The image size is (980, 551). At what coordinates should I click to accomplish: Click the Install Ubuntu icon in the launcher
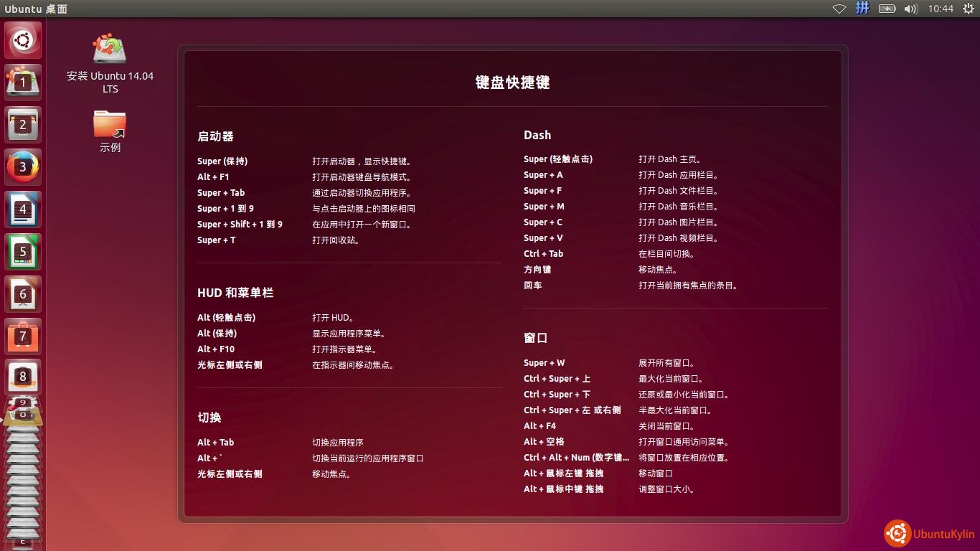tap(23, 83)
